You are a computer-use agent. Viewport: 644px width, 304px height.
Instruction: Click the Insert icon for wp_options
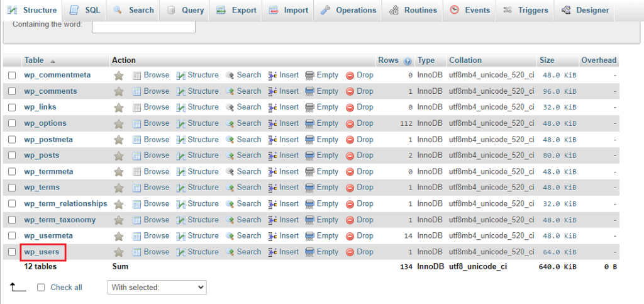click(x=273, y=123)
